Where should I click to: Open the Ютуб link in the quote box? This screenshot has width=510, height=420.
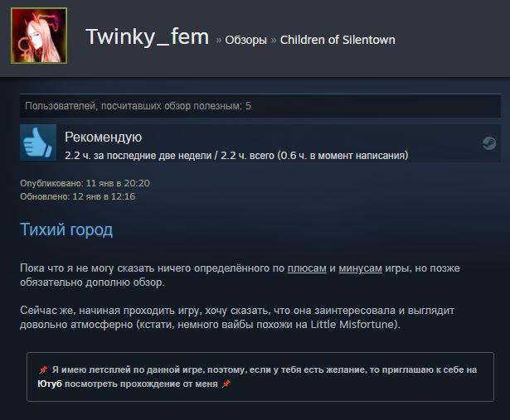point(50,384)
